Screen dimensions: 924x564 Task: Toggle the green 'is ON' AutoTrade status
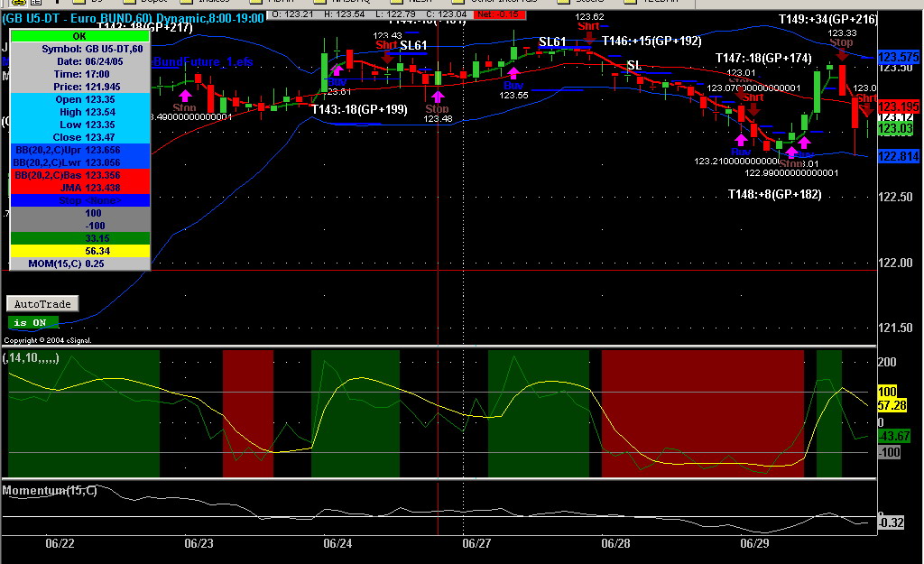(x=33, y=322)
